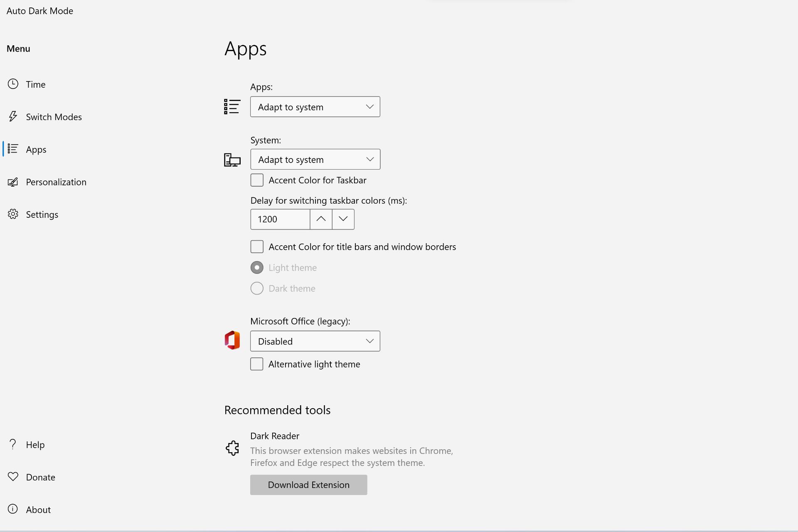Screen dimensions: 798x532
Task: Open the Settings page
Action: [x=42, y=214]
